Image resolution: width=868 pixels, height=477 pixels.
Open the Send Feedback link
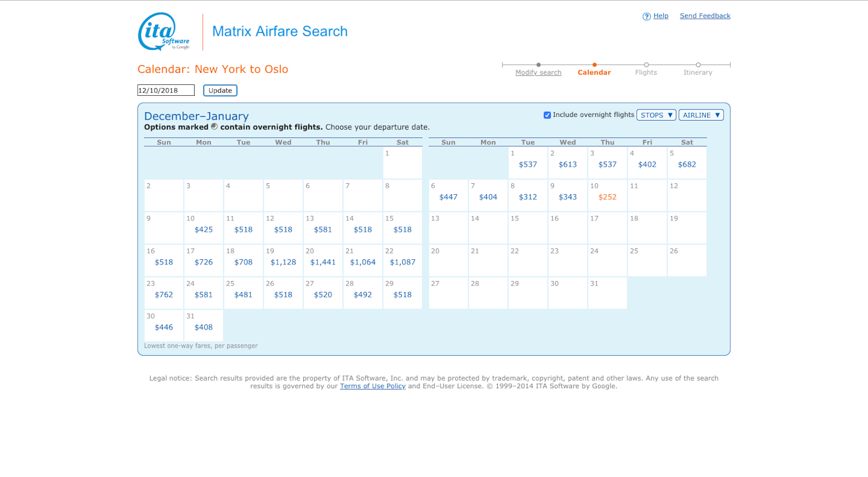click(705, 16)
